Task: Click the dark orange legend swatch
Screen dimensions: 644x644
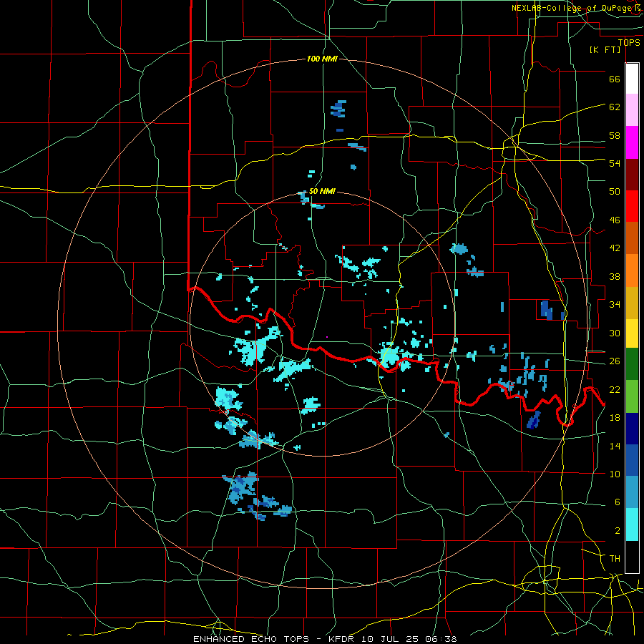Action: point(632,238)
